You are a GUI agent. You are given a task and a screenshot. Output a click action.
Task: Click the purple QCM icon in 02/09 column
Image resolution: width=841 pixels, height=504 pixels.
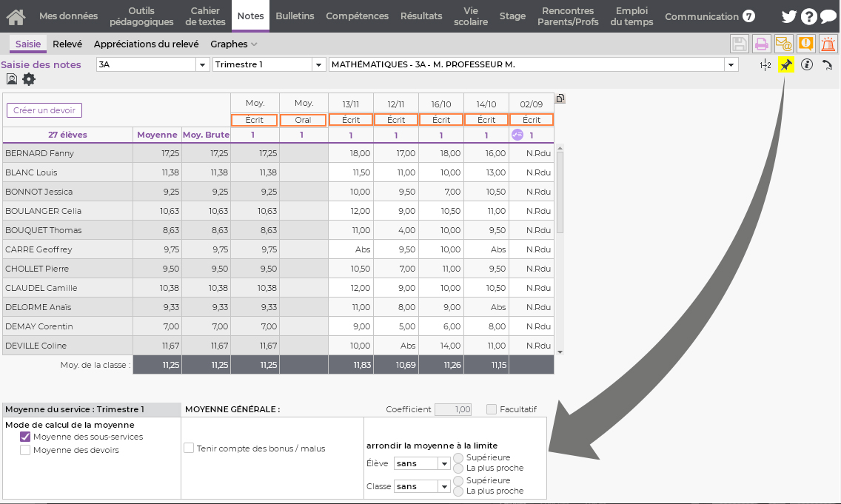(x=517, y=135)
